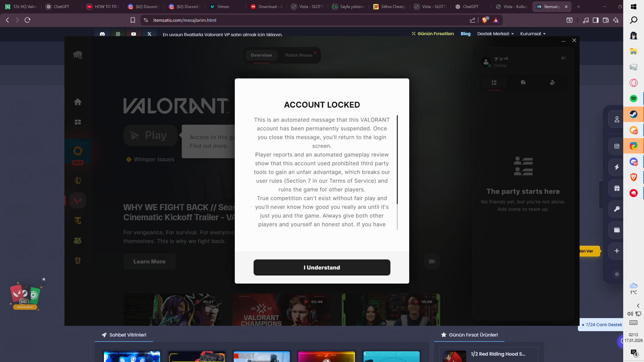This screenshot has width=644, height=362.
Task: Open Brave Shields panel
Action: click(x=485, y=20)
